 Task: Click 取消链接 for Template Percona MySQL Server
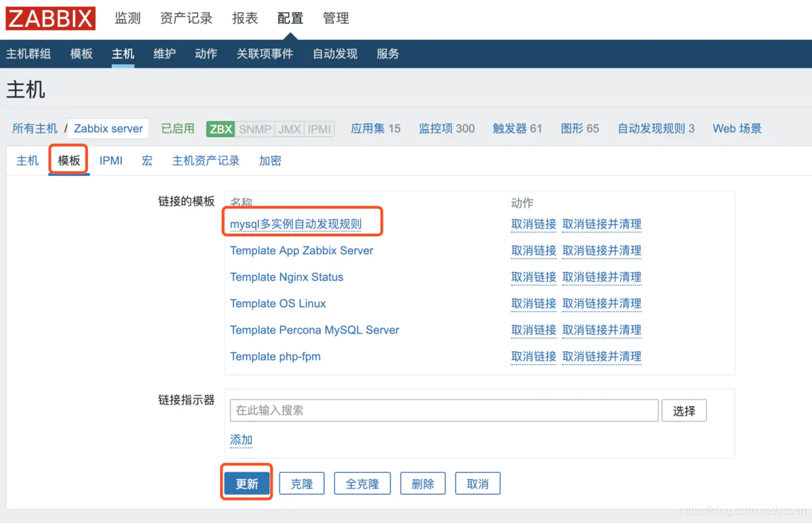(x=534, y=330)
